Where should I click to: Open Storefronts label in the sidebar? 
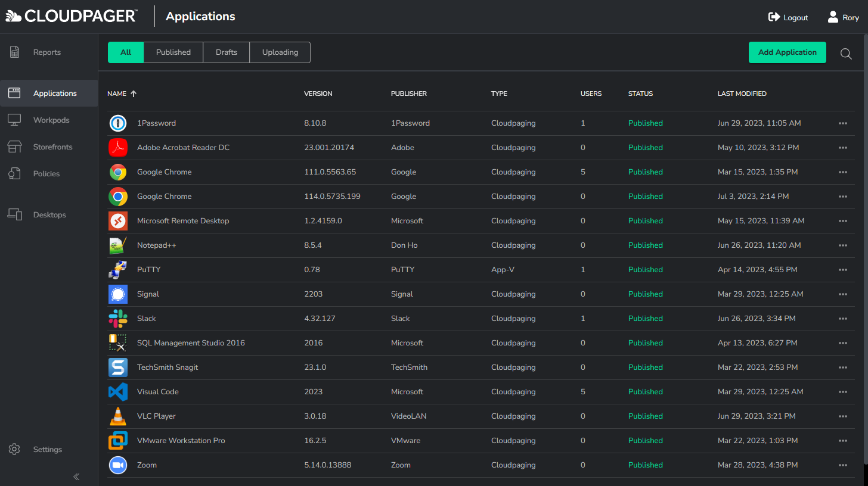click(x=53, y=147)
